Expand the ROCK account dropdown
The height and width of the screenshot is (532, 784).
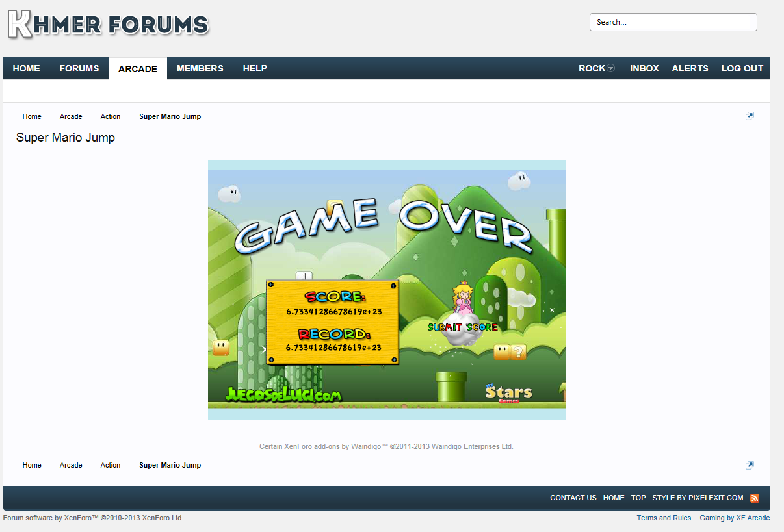coord(597,68)
